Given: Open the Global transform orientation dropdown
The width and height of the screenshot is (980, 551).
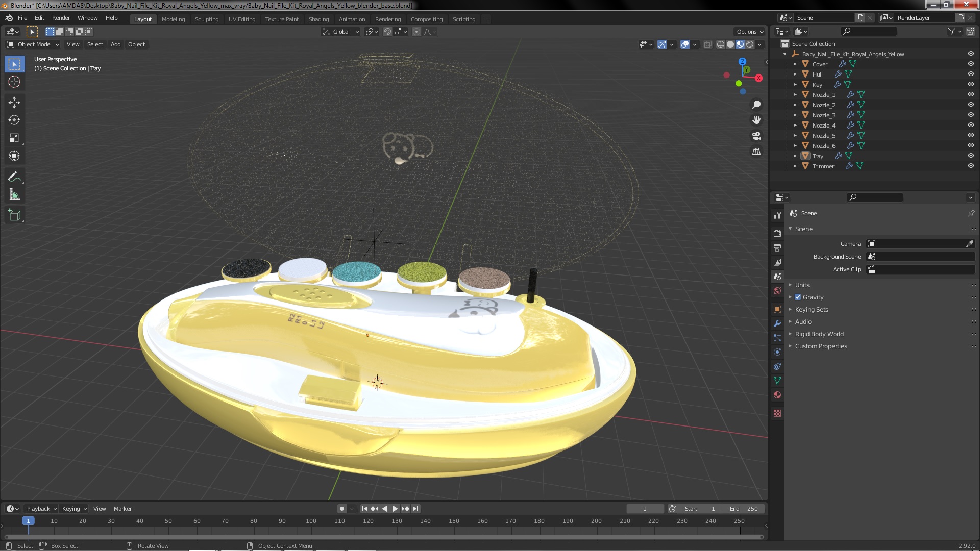Looking at the screenshot, I should tap(340, 32).
